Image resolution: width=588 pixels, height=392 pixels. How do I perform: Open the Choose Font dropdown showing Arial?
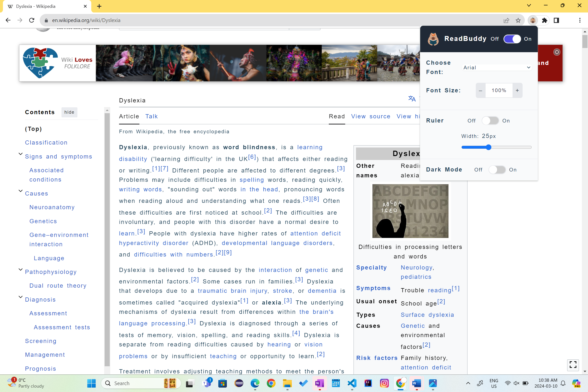coord(497,68)
